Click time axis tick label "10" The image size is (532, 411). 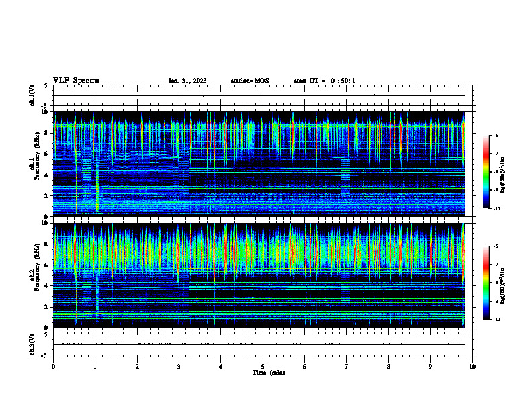click(x=472, y=367)
